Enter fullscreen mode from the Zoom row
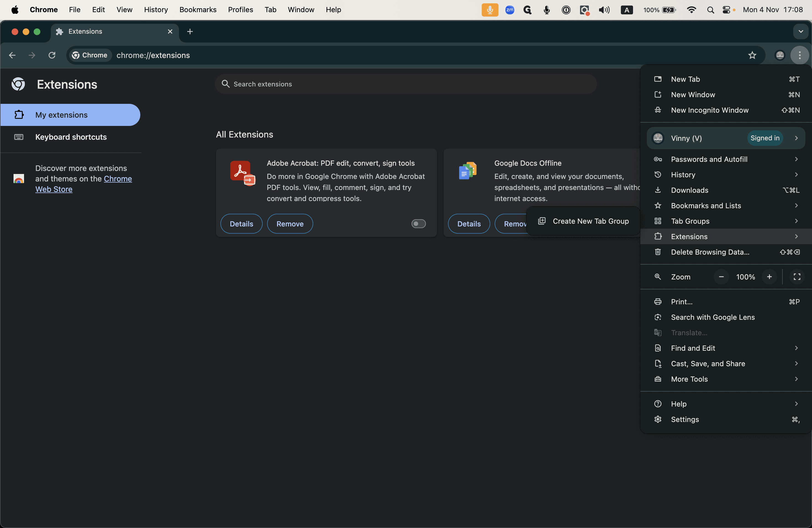Screen dimensions: 812x528 click(797, 277)
